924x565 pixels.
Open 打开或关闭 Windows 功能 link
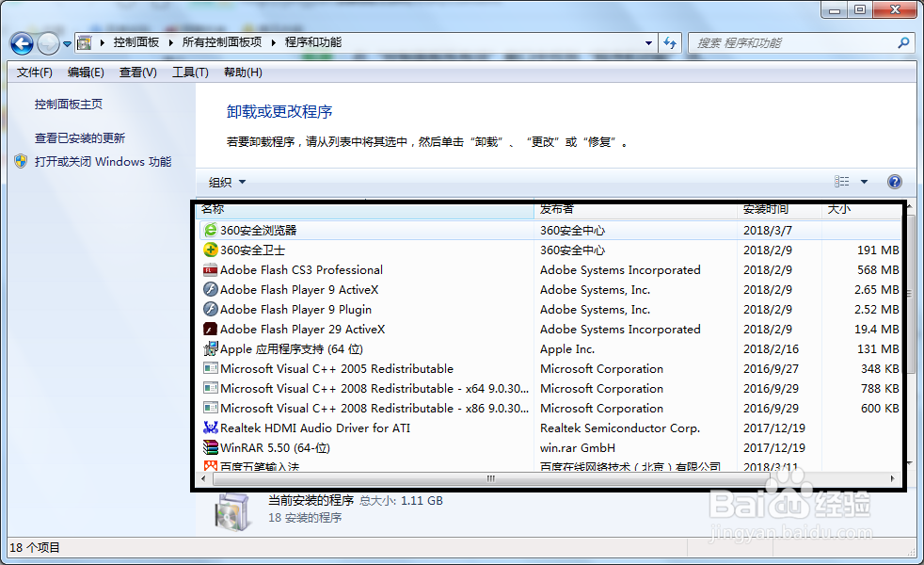coord(104,162)
